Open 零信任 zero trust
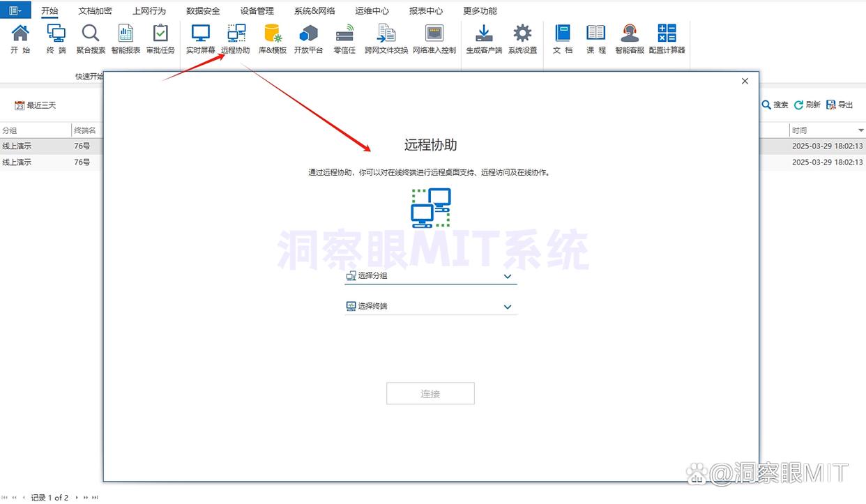Viewport: 866px width, 504px height. [x=344, y=39]
